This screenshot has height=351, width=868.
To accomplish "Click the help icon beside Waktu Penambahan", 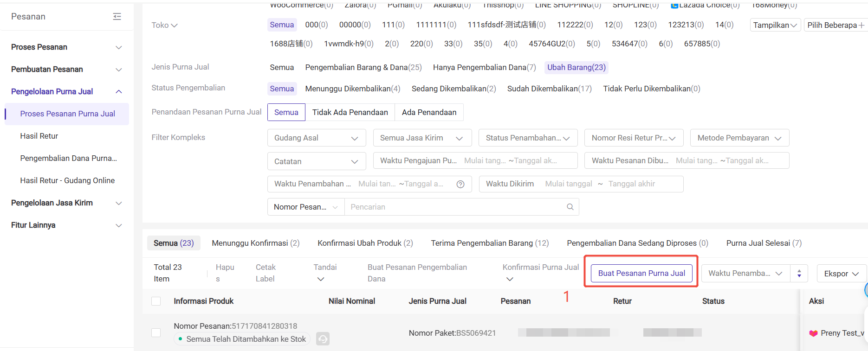I will [x=460, y=184].
